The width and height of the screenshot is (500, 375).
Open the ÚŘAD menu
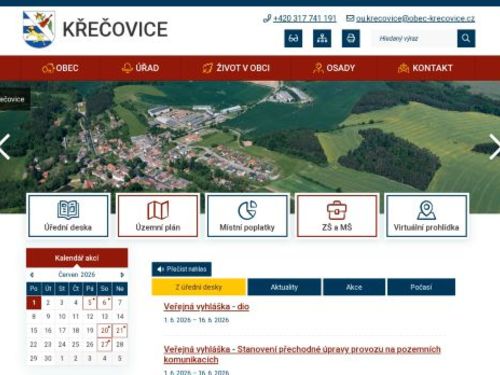pyautogui.click(x=140, y=68)
